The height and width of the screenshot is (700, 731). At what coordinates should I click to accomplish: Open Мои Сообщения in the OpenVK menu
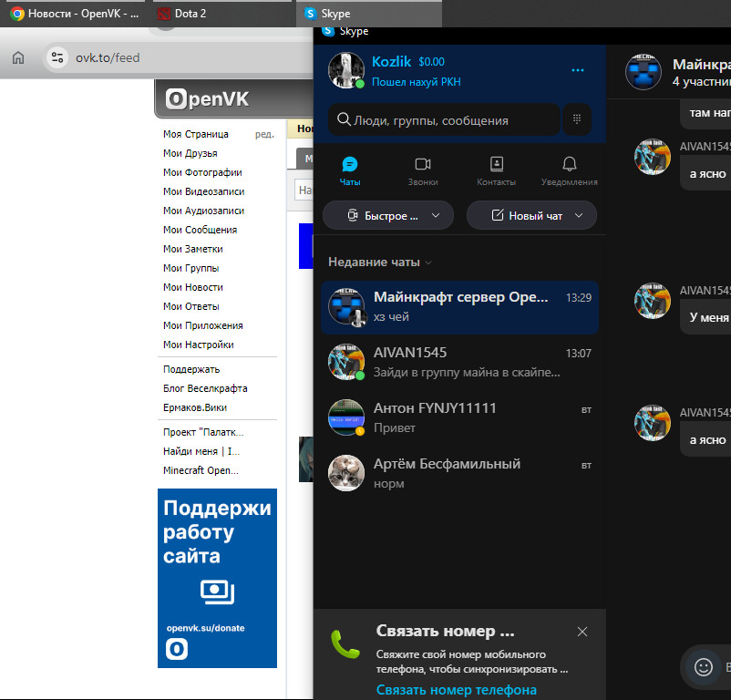tap(200, 230)
